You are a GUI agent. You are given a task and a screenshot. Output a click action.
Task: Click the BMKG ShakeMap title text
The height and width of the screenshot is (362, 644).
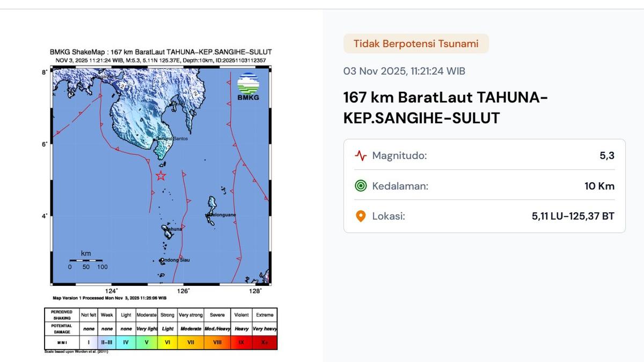point(160,52)
